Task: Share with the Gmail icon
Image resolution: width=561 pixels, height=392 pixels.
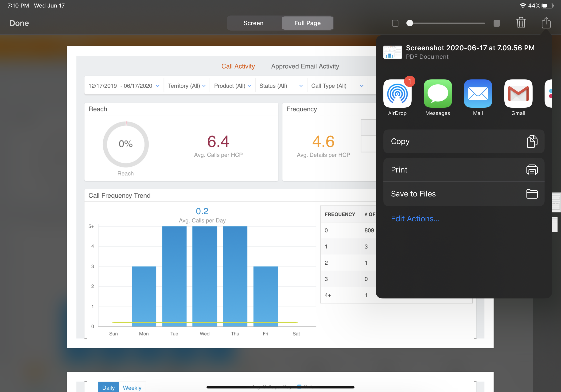Action: click(518, 94)
